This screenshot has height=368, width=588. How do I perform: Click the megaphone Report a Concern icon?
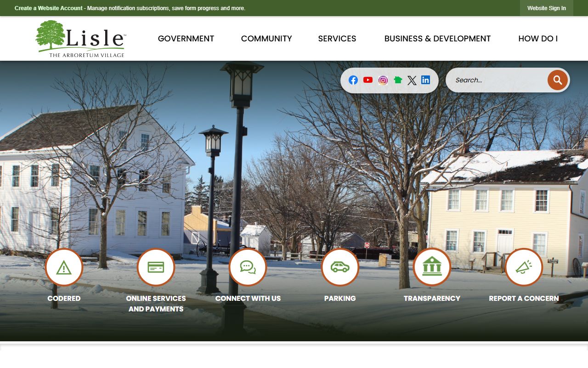click(524, 267)
